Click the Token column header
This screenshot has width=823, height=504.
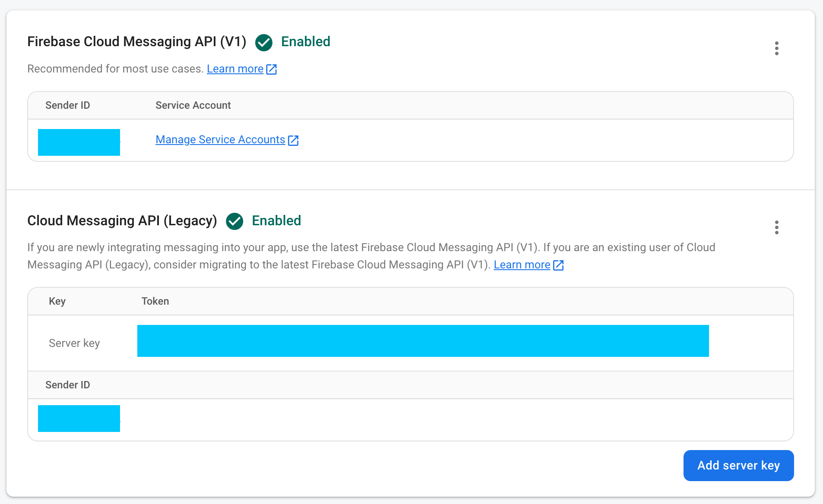[155, 301]
